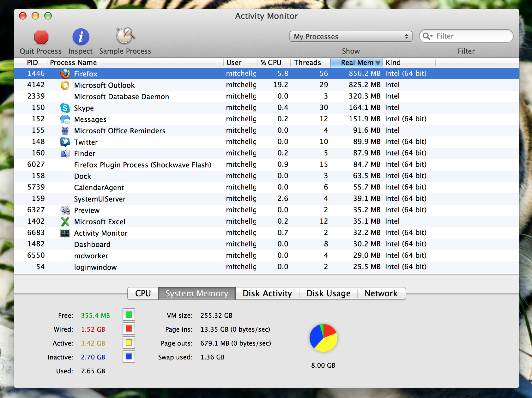The height and width of the screenshot is (398, 532).
Task: Click the Sample Process label text
Action: point(125,51)
